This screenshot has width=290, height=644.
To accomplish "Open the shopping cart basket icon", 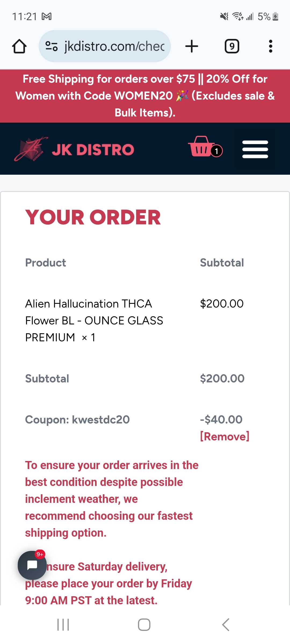I will pos(201,147).
